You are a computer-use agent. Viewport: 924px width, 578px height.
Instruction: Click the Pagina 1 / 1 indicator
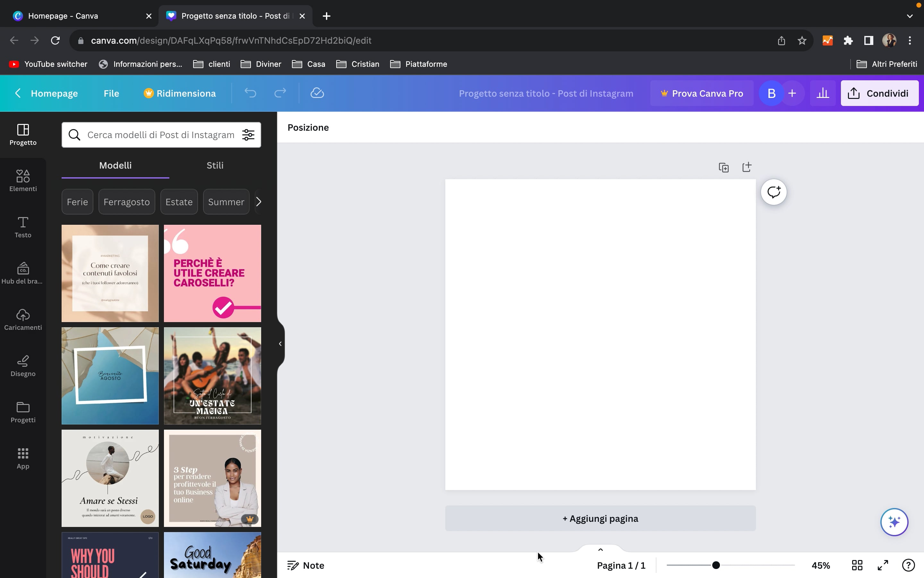pos(621,565)
